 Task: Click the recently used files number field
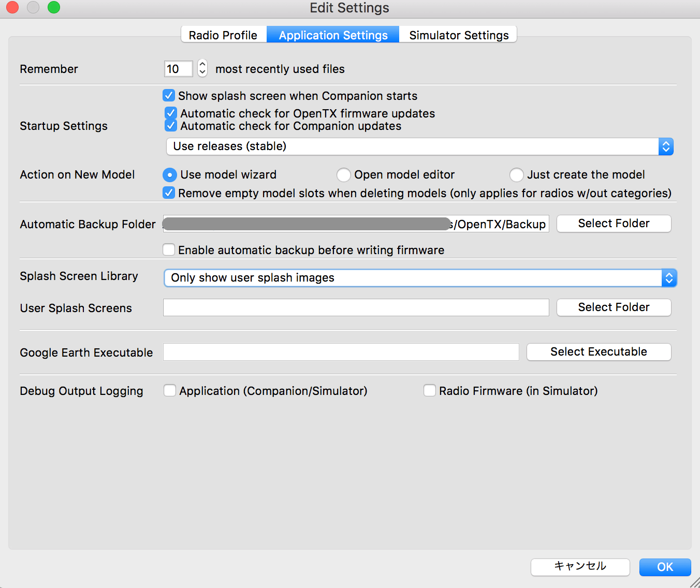(178, 69)
